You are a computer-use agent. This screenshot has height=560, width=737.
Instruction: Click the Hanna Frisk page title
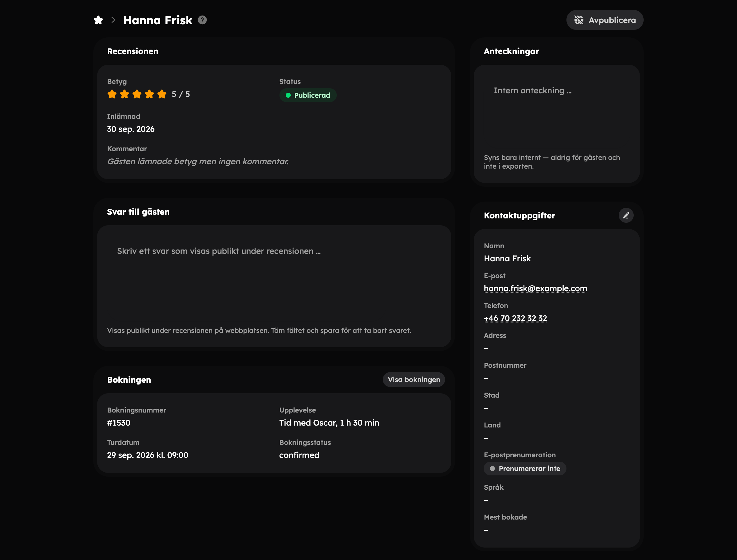pyautogui.click(x=158, y=20)
